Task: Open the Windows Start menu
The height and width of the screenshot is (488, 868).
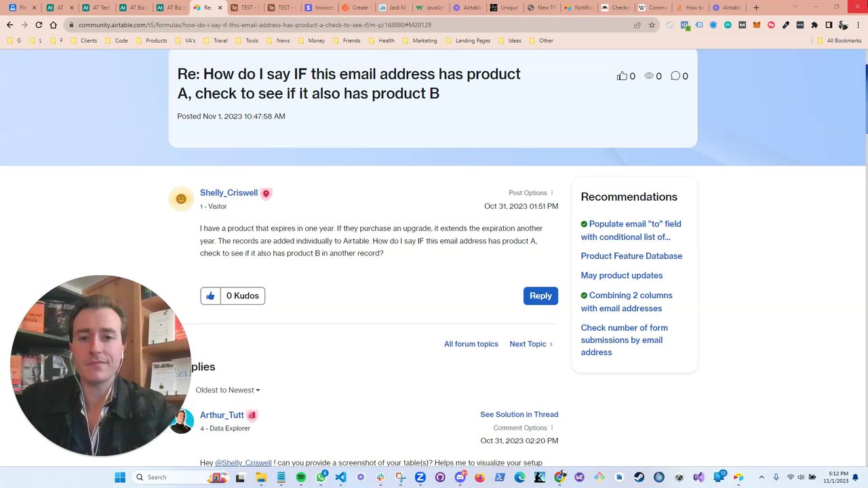Action: tap(120, 477)
